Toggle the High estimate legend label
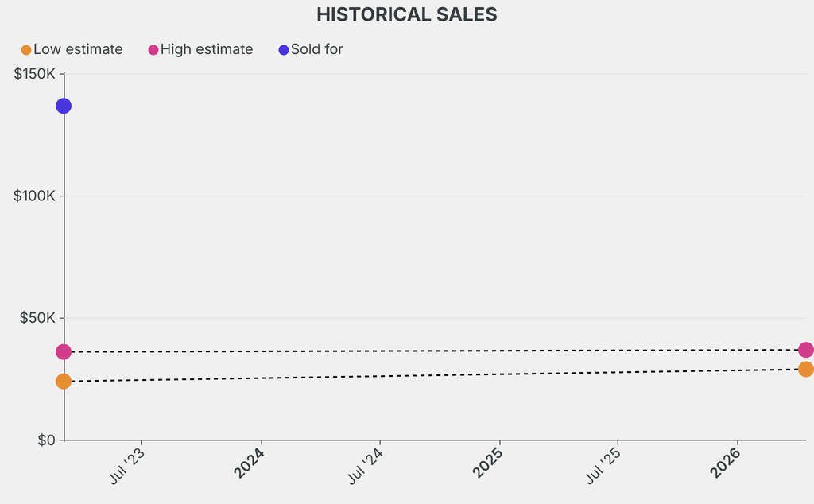814x504 pixels. (207, 49)
